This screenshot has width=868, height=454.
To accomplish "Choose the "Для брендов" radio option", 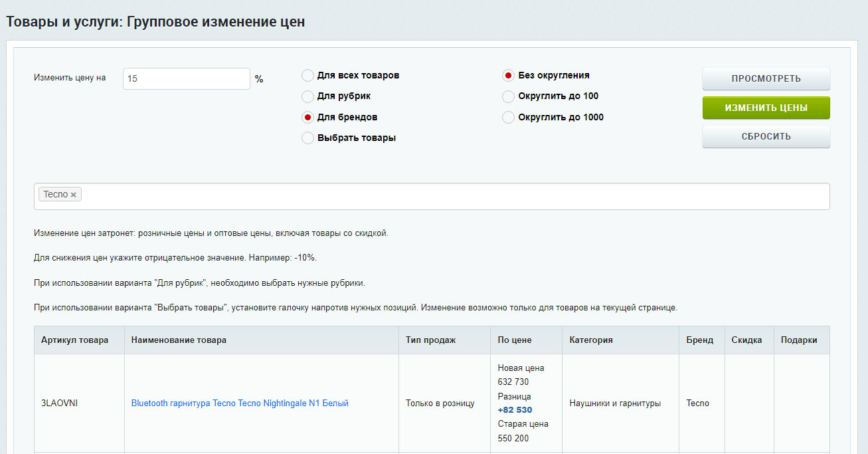I will 308,118.
